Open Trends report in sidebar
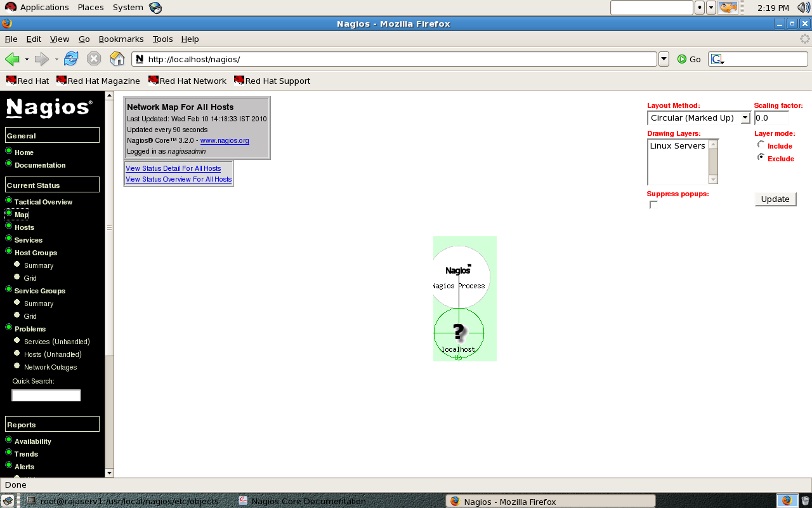Screen dimensions: 812x508 coord(26,454)
